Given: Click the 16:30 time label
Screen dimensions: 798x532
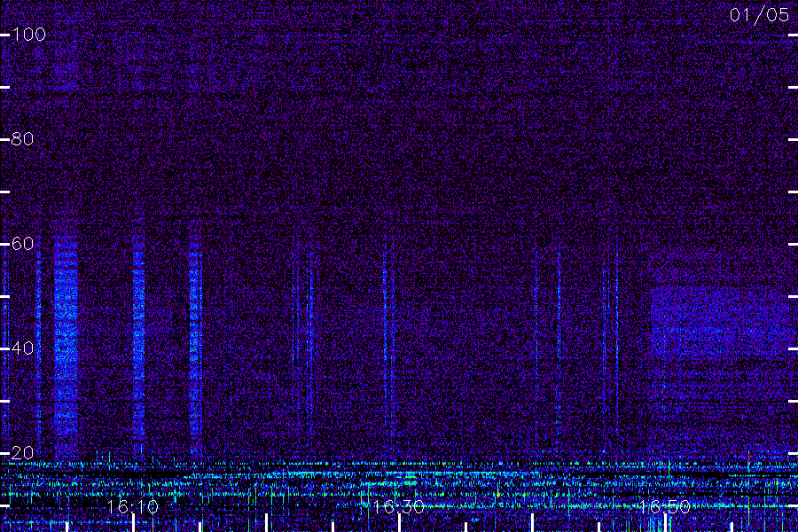Looking at the screenshot, I should pyautogui.click(x=398, y=507).
